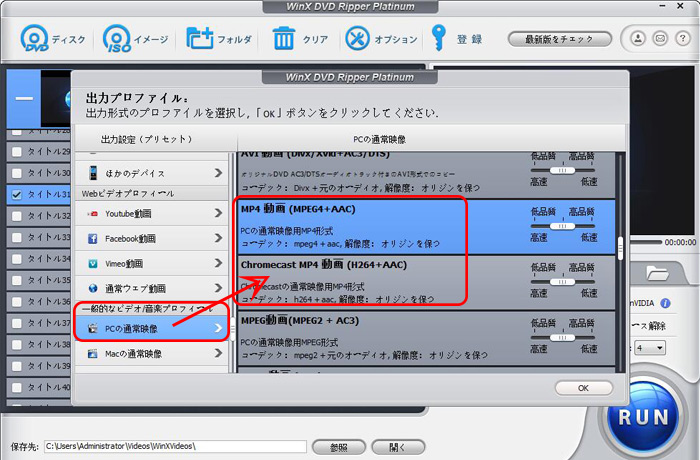Select MP4 動画 (MPEG4+AAC) profile
Viewport: 700px width, 460px height.
tap(380, 225)
